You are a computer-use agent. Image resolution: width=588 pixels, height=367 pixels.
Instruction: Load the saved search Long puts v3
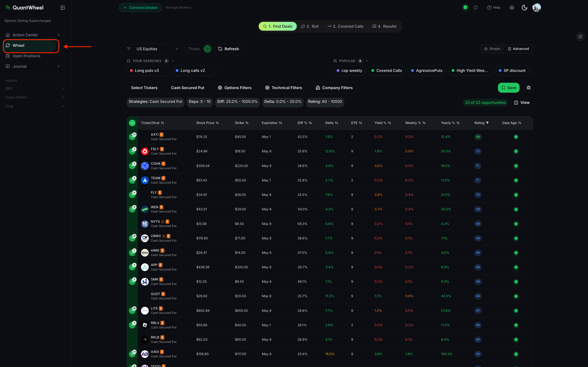point(148,70)
